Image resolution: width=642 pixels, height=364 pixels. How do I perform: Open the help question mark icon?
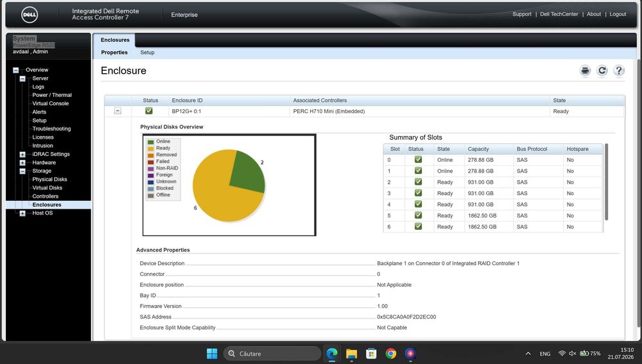(619, 71)
